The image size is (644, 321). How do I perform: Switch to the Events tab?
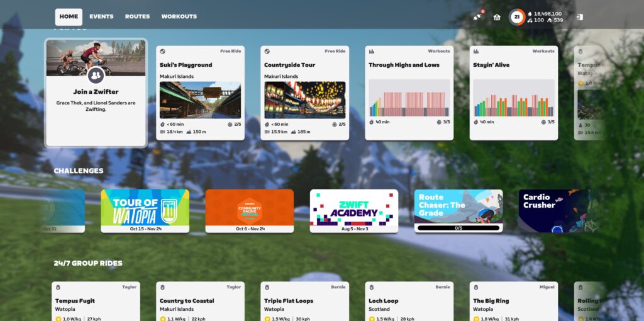[x=101, y=17]
